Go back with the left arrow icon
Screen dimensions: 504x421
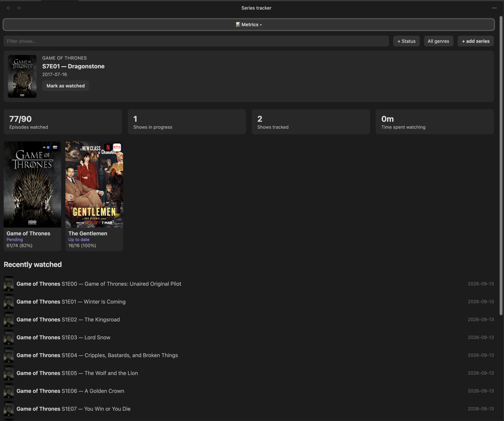9,8
